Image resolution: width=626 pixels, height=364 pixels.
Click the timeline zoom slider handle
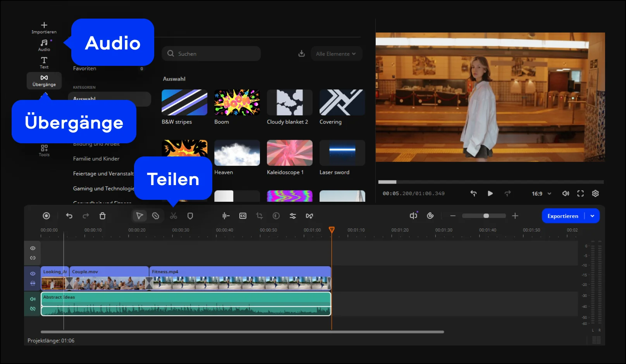[486, 216]
